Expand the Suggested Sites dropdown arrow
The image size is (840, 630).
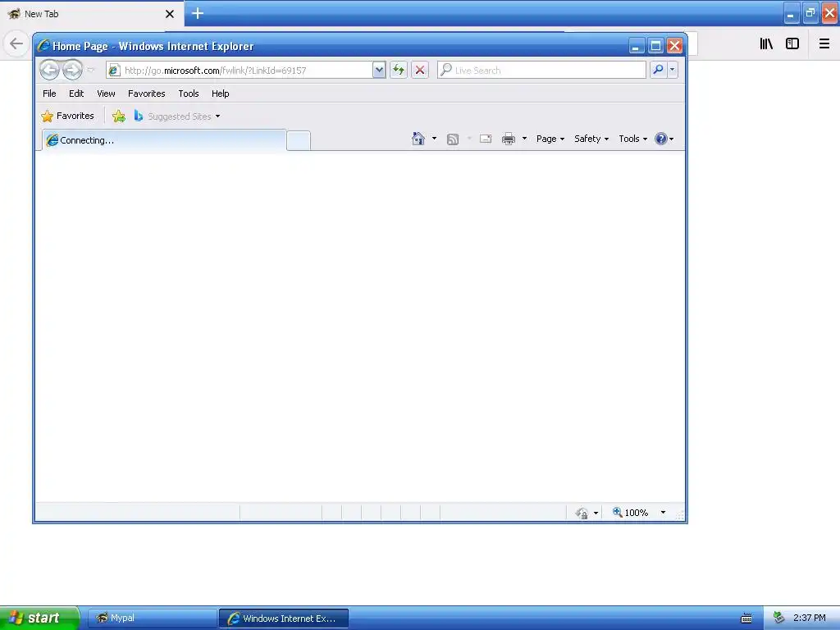click(217, 116)
